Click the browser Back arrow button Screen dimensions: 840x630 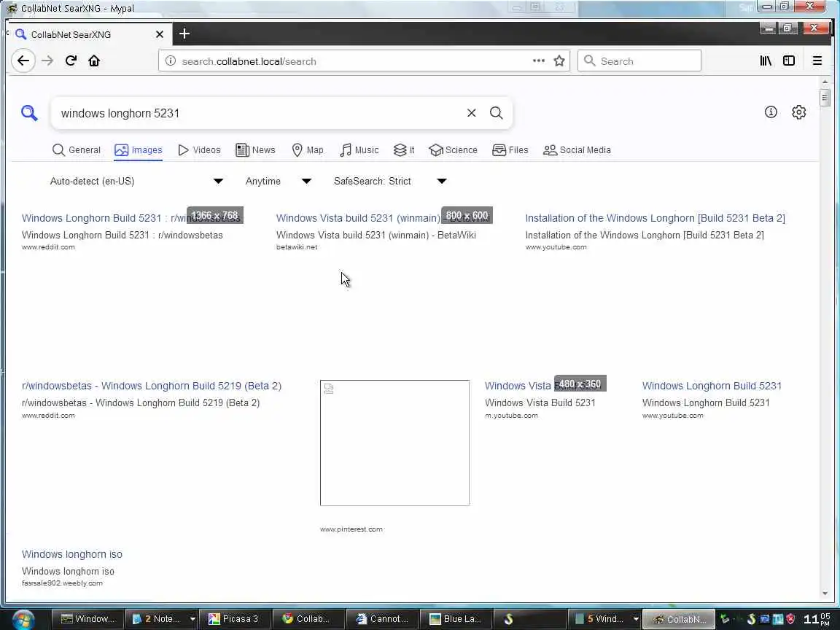[23, 61]
